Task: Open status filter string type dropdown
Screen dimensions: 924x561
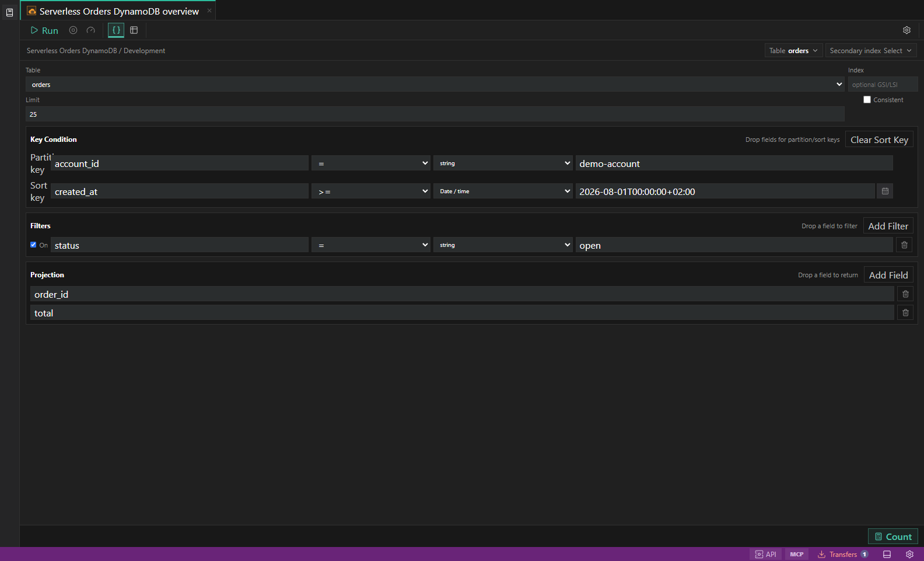Action: click(503, 245)
